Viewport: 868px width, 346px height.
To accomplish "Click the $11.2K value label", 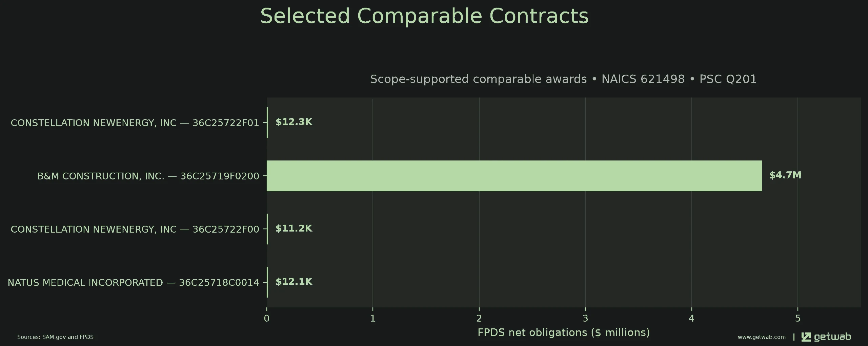I will (x=294, y=229).
